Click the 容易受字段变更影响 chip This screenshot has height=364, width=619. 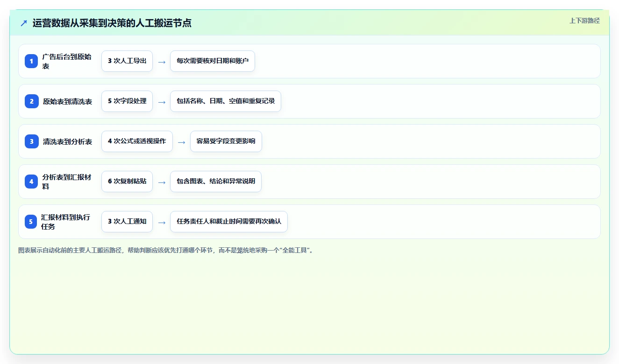[226, 141]
